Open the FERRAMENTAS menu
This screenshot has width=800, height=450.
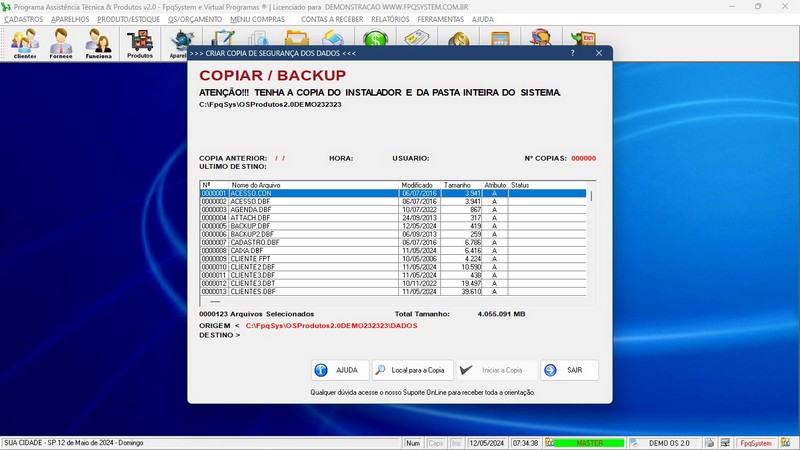440,19
